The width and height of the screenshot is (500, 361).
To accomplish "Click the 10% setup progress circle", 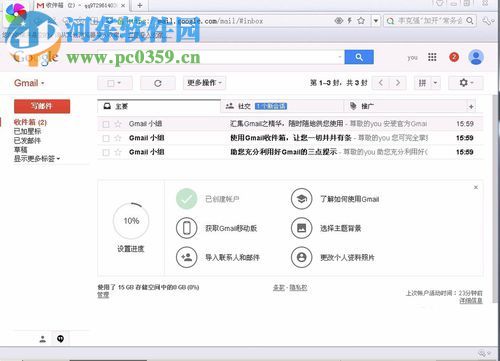I will tap(131, 221).
